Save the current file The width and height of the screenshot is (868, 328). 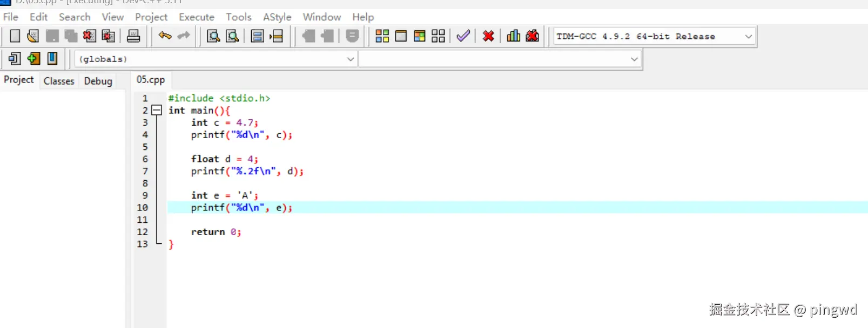coord(52,36)
